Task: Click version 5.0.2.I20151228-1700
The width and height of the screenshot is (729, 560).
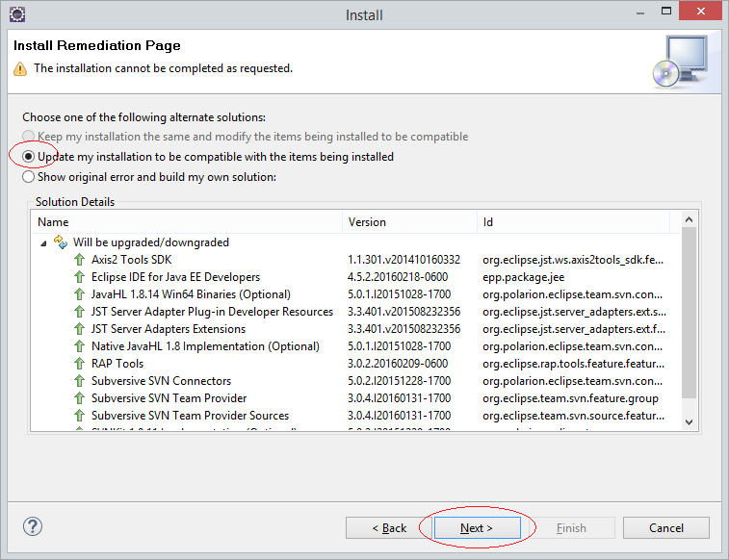Action: point(399,381)
